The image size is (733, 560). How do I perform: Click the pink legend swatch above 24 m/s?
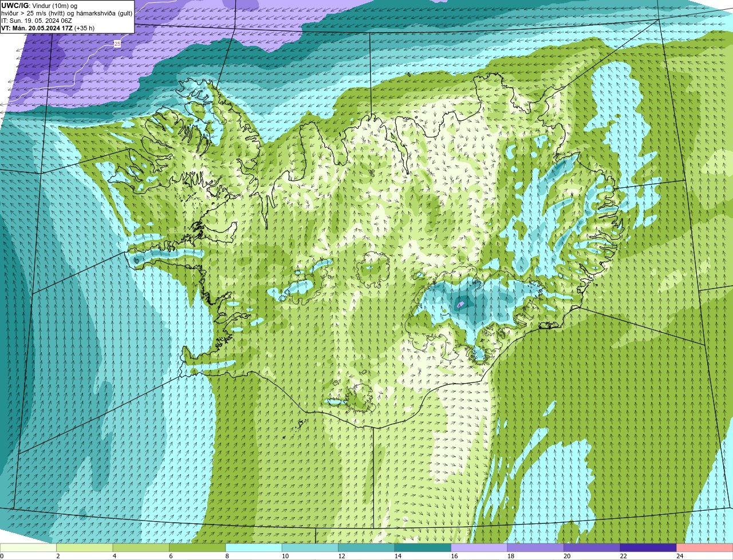click(705, 547)
